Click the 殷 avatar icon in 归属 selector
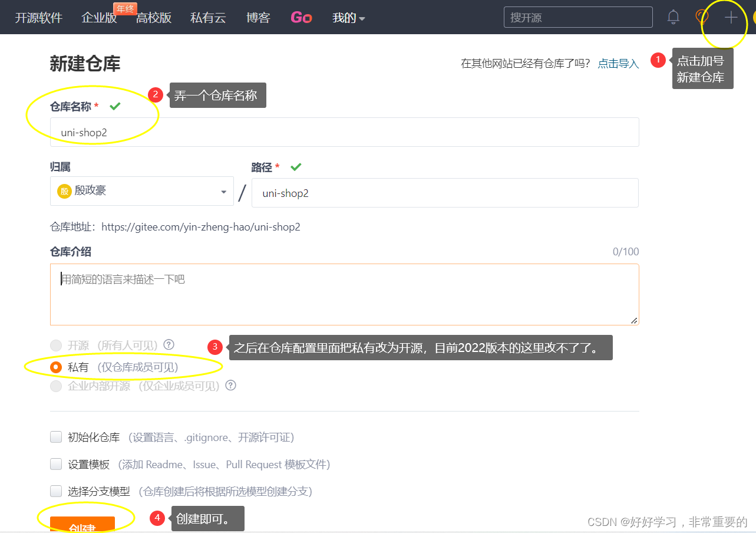756x533 pixels. [64, 191]
